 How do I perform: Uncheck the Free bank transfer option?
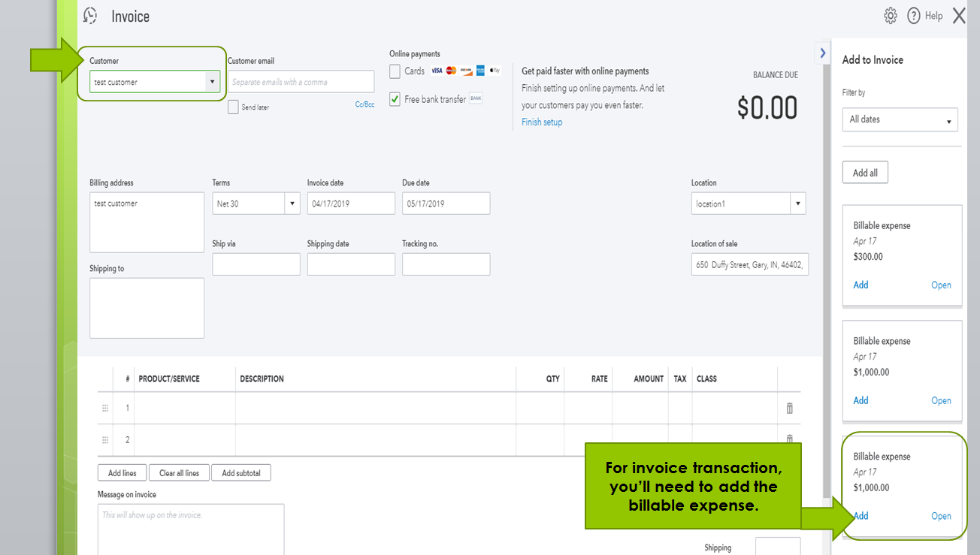395,99
